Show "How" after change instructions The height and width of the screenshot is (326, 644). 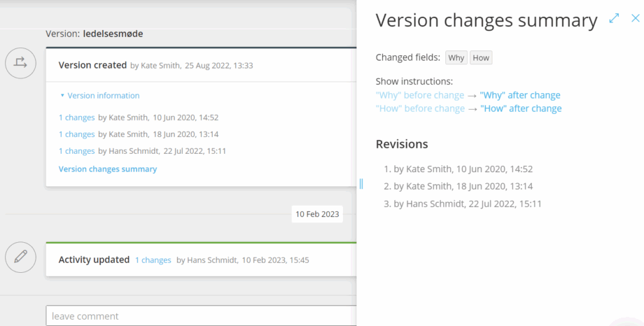click(x=521, y=108)
